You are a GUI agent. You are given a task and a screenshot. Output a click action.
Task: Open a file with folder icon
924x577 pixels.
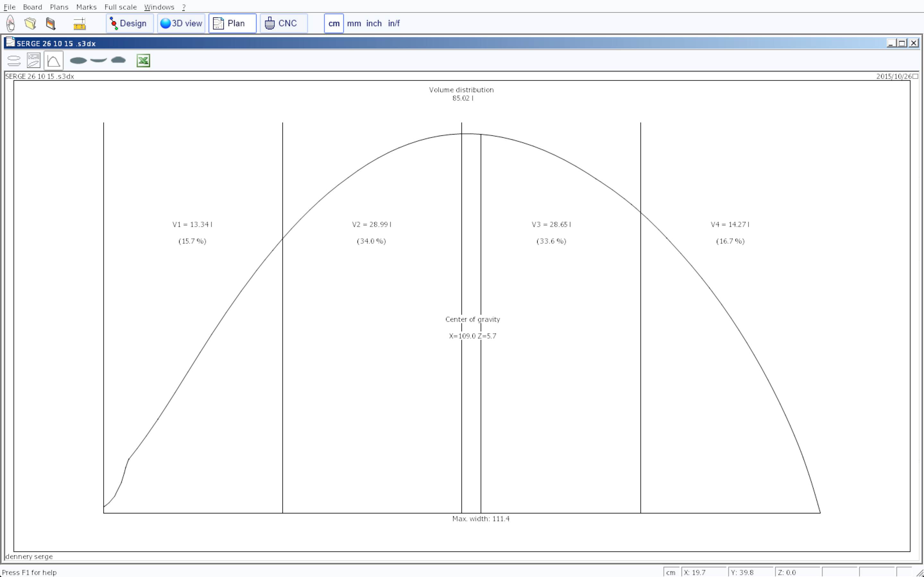point(30,23)
